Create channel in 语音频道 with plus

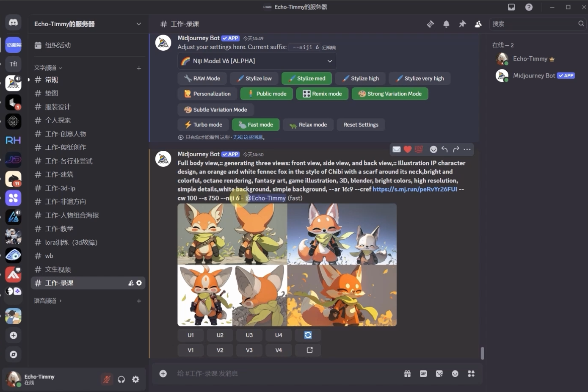click(x=139, y=301)
